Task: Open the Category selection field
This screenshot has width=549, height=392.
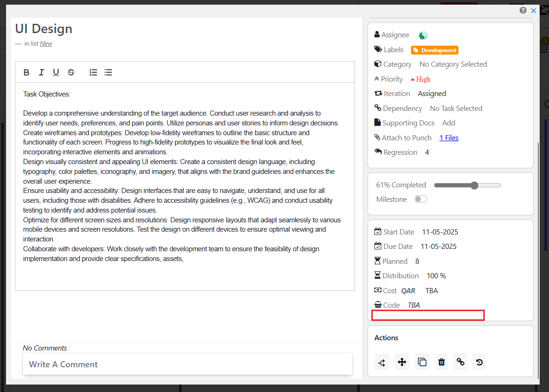Action: click(453, 64)
